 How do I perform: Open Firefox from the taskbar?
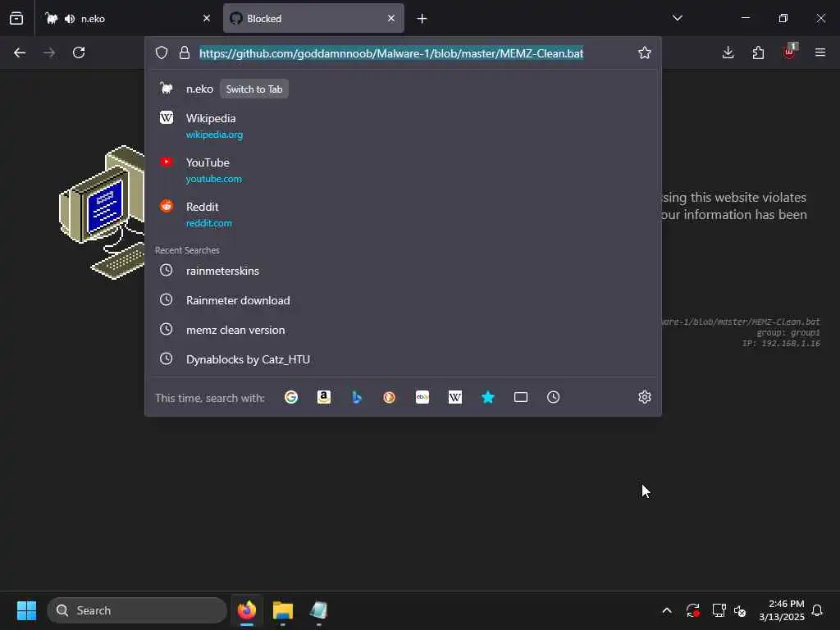pos(247,610)
